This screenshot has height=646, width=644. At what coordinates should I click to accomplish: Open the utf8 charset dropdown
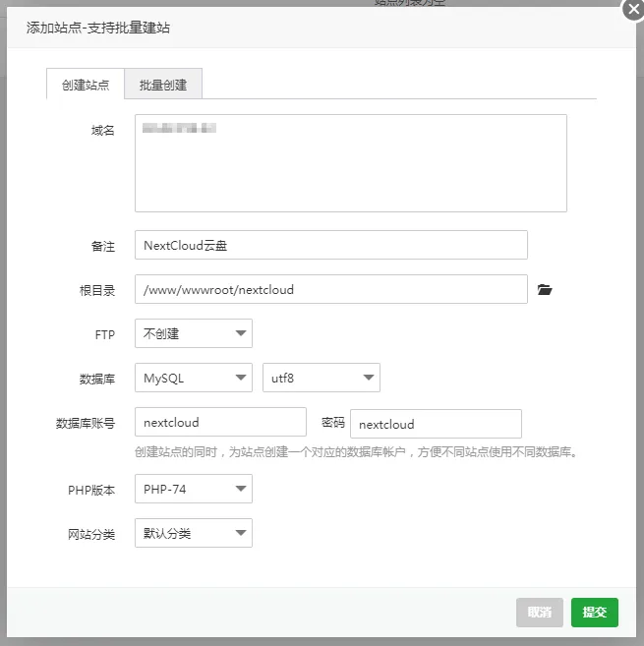pos(321,378)
